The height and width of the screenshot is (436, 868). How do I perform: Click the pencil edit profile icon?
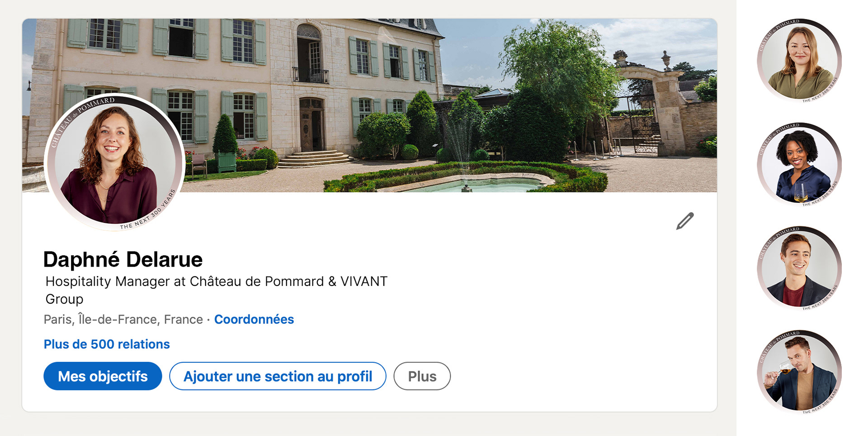[684, 221]
